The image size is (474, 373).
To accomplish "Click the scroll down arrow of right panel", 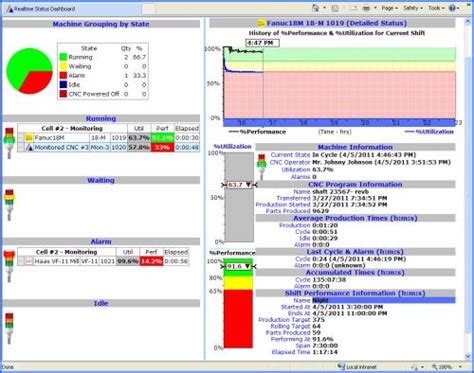I will pyautogui.click(x=468, y=356).
